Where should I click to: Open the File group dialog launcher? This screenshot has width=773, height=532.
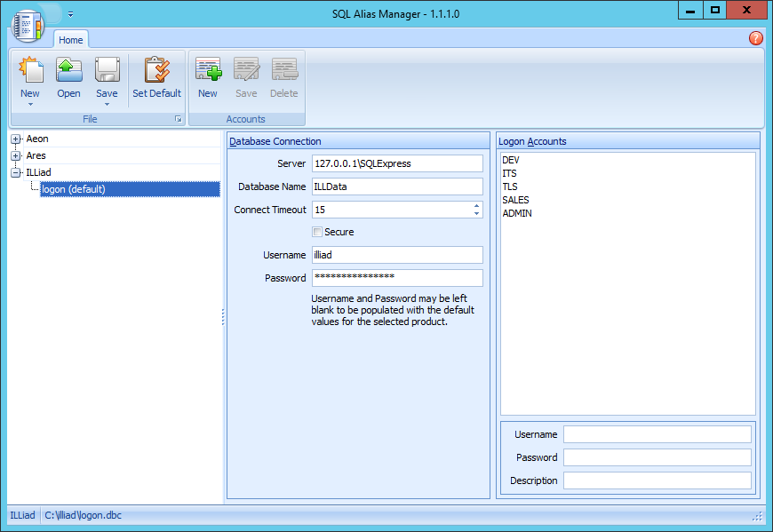178,119
